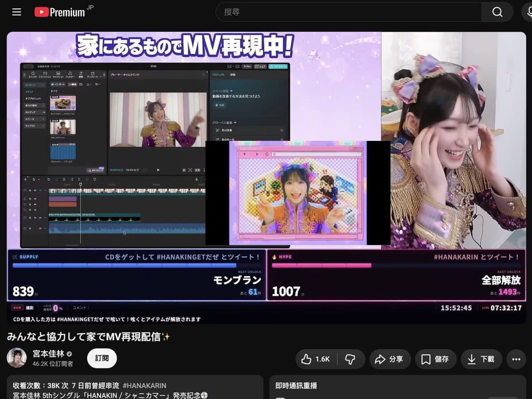This screenshot has width=532, height=399.
Task: Open the hamburger guide menu
Action: [17, 12]
